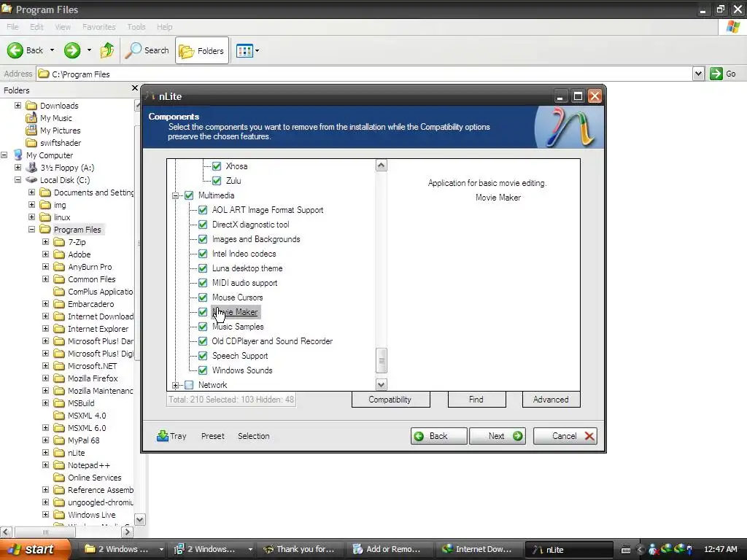The image size is (747, 560).
Task: Click the Windows Start button
Action: 35,549
